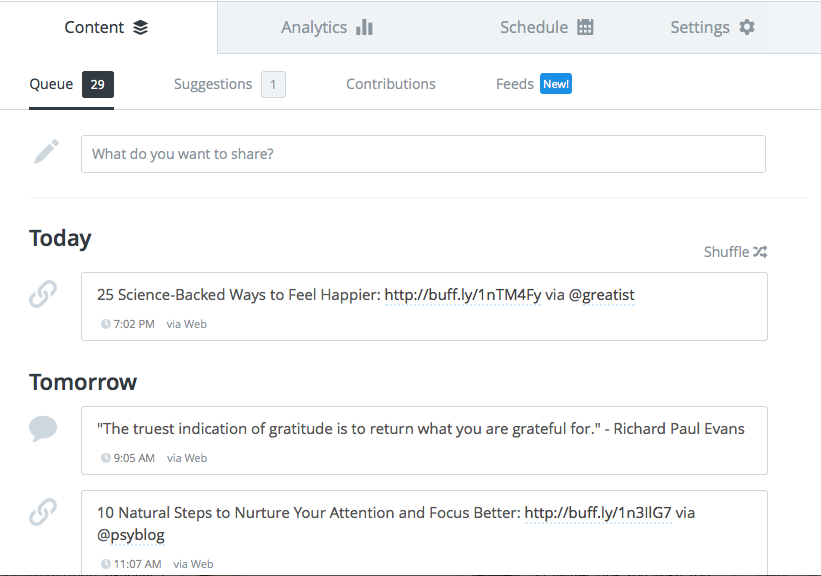Click the clock icon showing 9:05 AM
The image size is (821, 576).
pyautogui.click(x=104, y=458)
